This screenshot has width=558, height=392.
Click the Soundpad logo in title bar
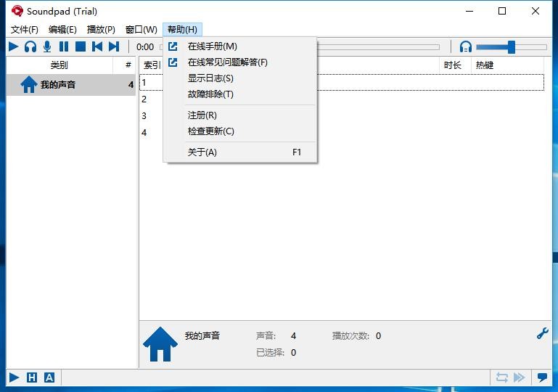click(17, 11)
